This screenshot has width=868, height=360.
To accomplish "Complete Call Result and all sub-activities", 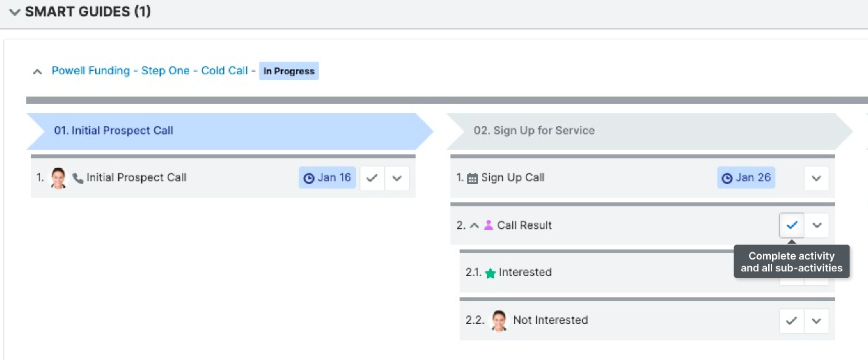I will (x=792, y=225).
